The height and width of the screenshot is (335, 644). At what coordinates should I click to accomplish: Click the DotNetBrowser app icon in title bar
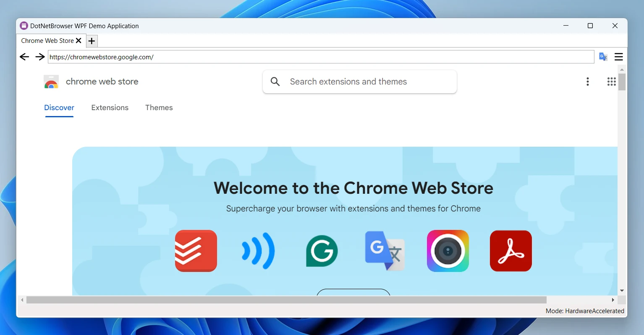[x=24, y=26]
